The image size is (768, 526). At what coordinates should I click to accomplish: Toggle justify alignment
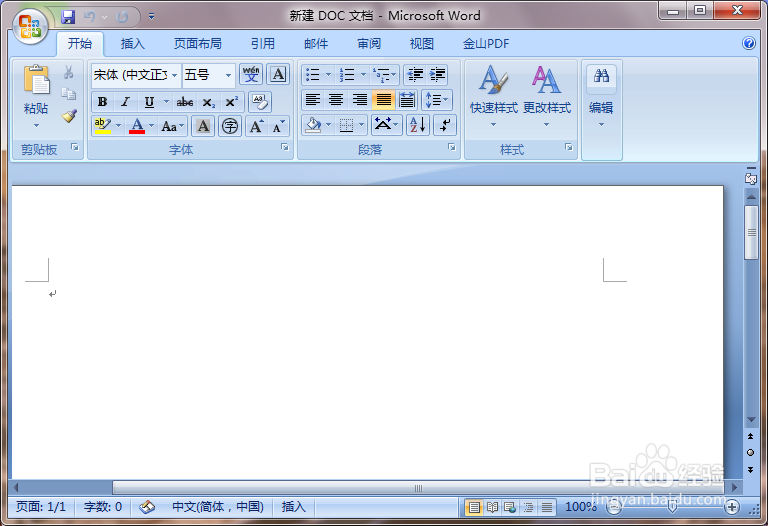(x=384, y=100)
